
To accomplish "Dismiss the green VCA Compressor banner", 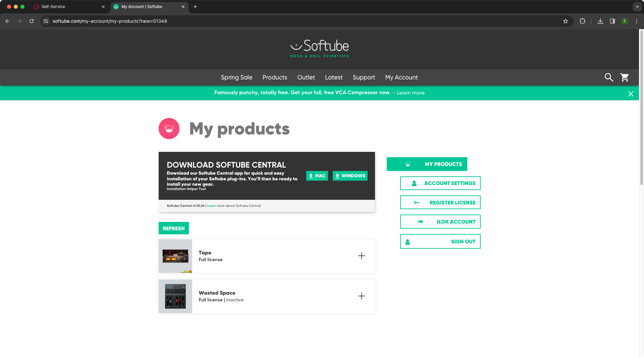I will click(631, 94).
